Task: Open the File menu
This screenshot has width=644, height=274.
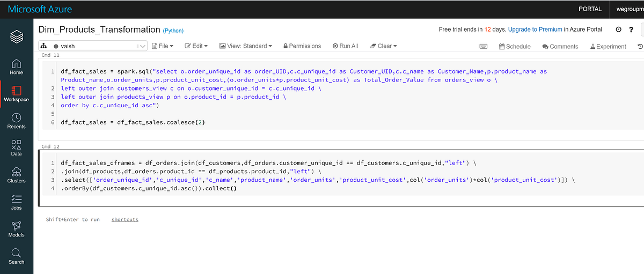Action: [163, 46]
